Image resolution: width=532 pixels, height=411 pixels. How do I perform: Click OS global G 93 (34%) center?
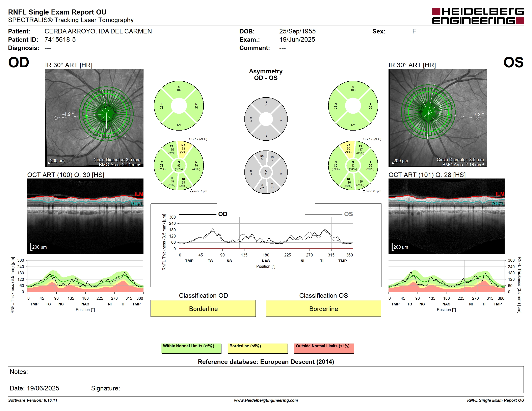coord(353,166)
